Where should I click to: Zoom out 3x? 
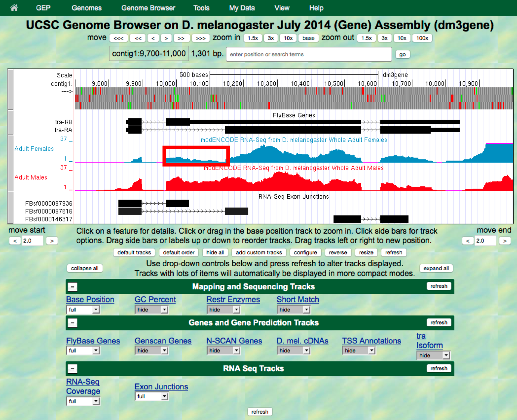pyautogui.click(x=384, y=38)
